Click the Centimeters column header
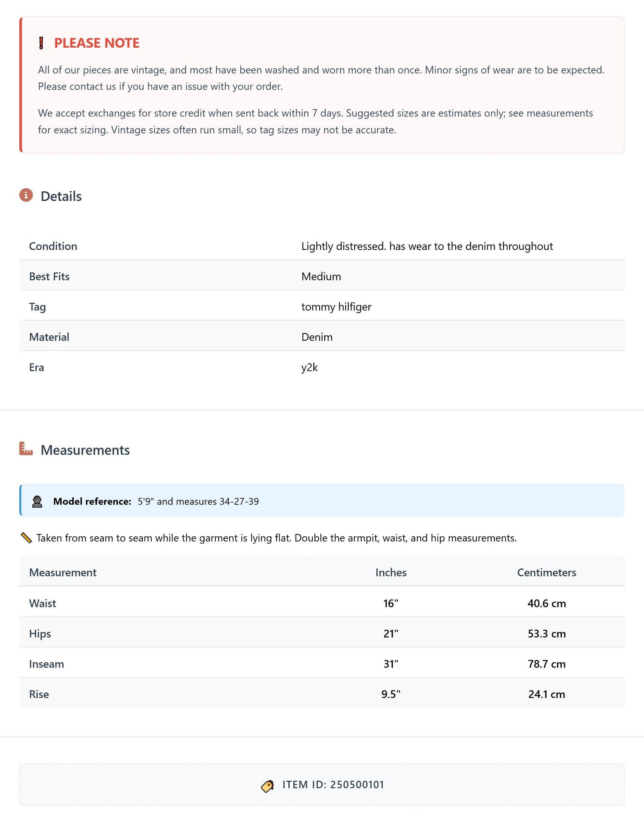The image size is (644, 822). 546,572
